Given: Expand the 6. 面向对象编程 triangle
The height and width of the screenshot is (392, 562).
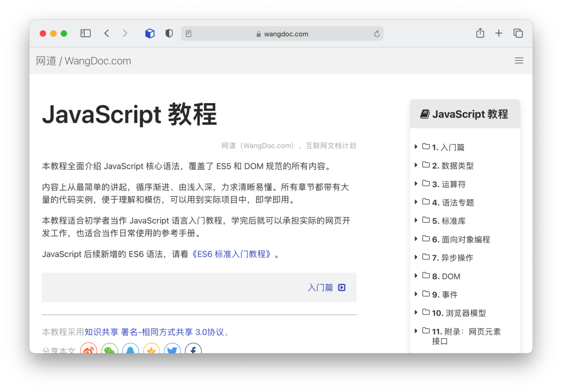Looking at the screenshot, I should tap(416, 239).
